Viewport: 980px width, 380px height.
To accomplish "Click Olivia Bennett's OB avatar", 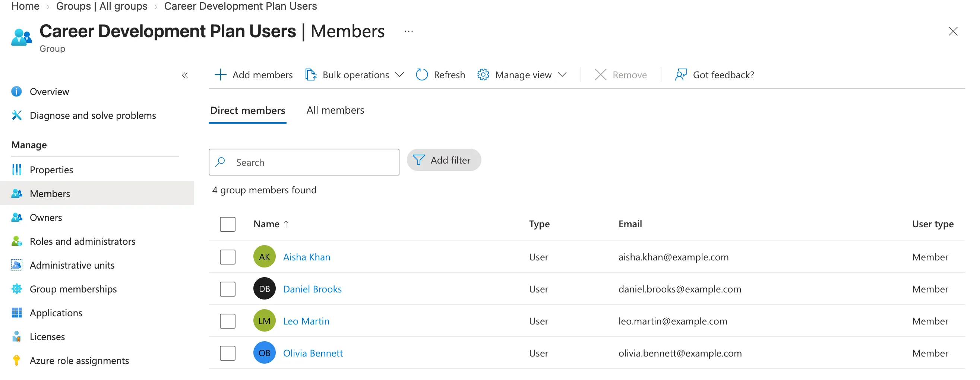I will [x=265, y=353].
